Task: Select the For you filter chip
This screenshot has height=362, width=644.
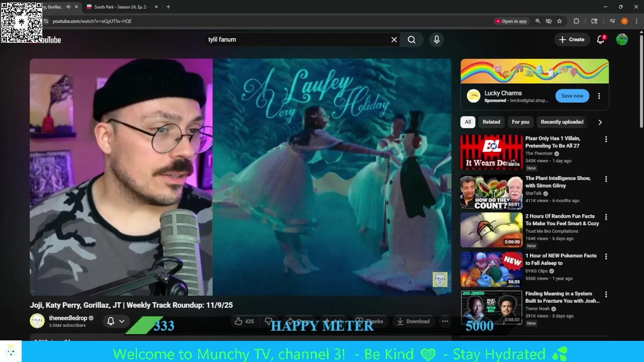Action: 520,122
